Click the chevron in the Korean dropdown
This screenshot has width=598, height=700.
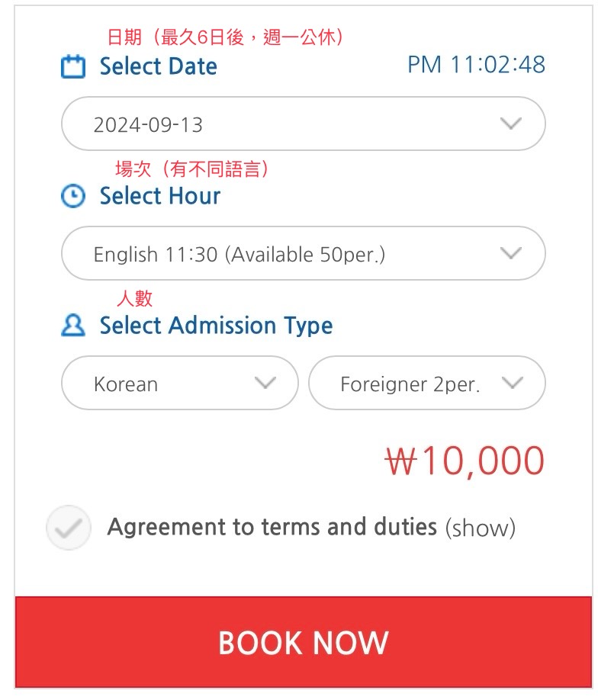(265, 383)
